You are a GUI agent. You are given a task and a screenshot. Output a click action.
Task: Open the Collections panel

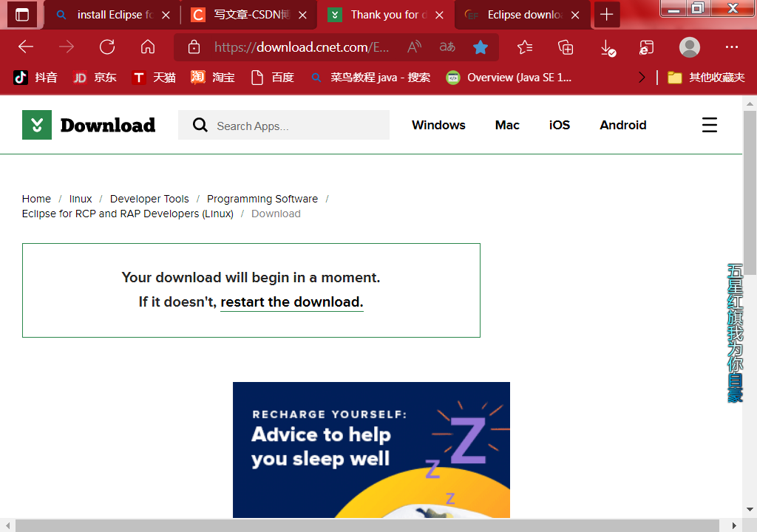click(566, 47)
